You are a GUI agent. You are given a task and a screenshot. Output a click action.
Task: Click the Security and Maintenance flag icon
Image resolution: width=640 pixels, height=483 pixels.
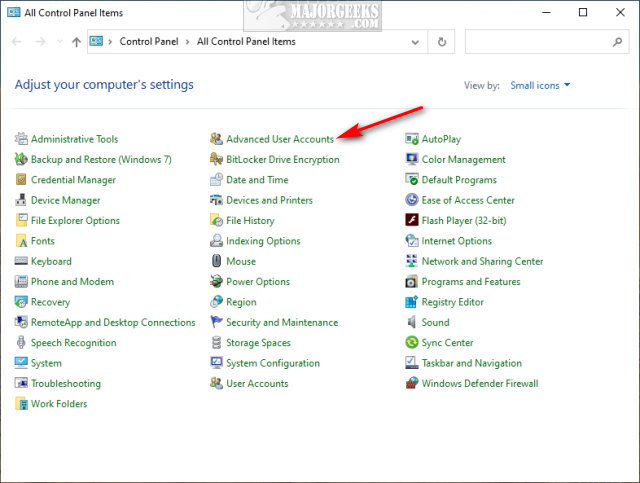point(217,323)
